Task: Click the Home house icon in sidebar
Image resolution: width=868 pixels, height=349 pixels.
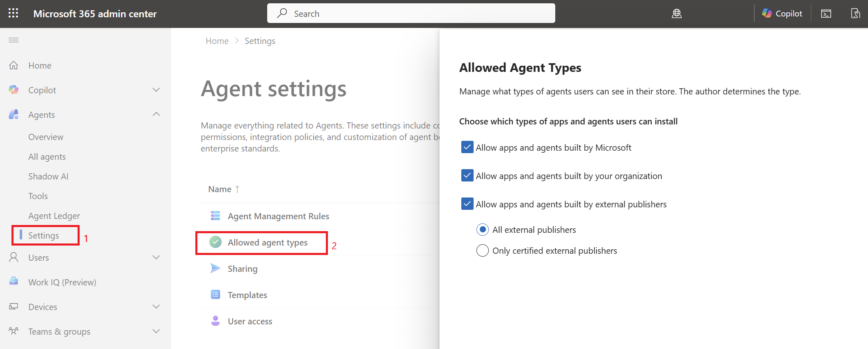Action: pos(14,65)
